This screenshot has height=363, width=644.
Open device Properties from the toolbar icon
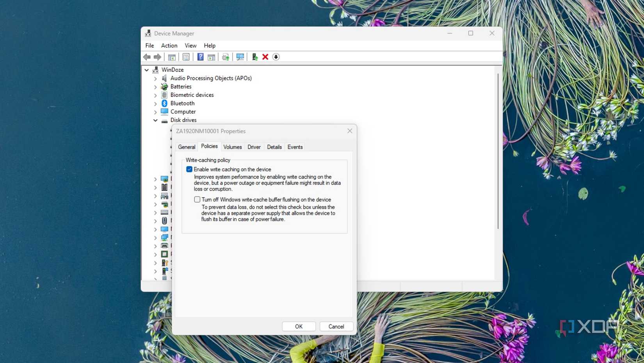click(186, 57)
